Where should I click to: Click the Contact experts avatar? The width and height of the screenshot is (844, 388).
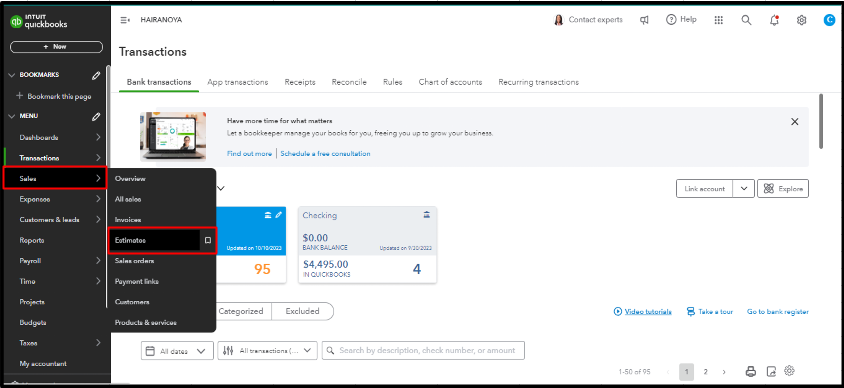[559, 20]
